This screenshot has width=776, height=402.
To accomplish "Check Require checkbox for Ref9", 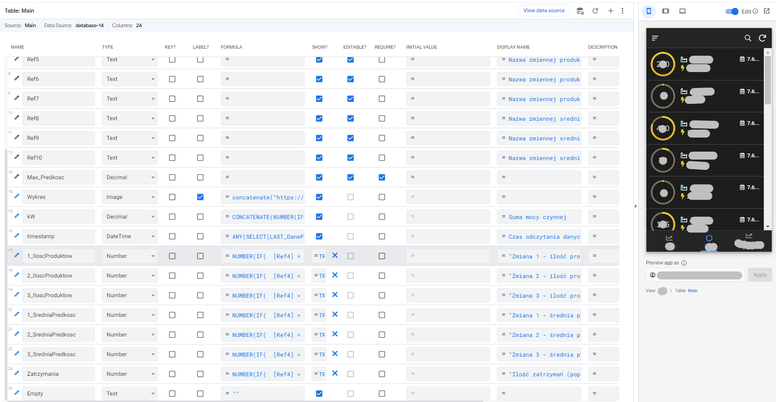I will click(x=382, y=138).
